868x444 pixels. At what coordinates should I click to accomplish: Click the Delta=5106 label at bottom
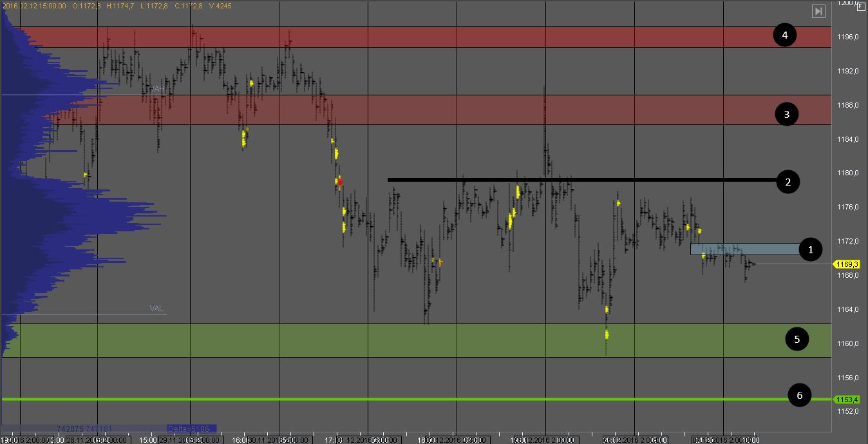tap(190, 429)
